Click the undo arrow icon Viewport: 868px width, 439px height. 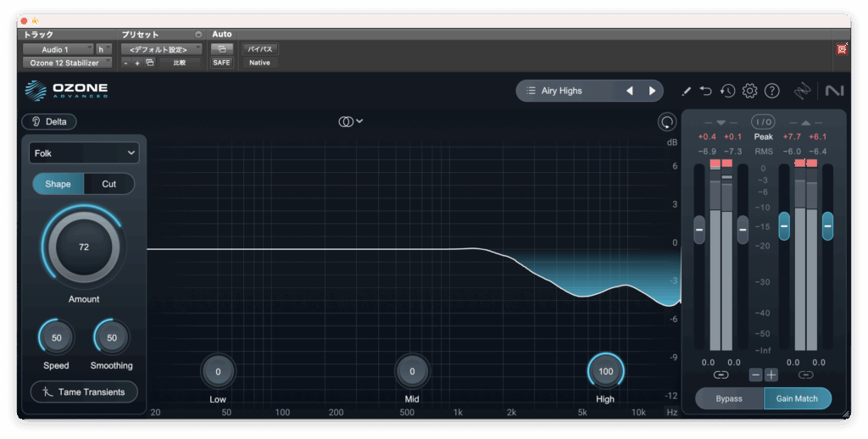tap(706, 91)
